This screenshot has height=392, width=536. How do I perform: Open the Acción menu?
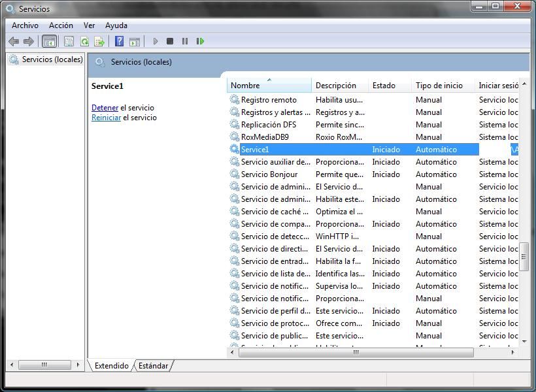[x=61, y=25]
